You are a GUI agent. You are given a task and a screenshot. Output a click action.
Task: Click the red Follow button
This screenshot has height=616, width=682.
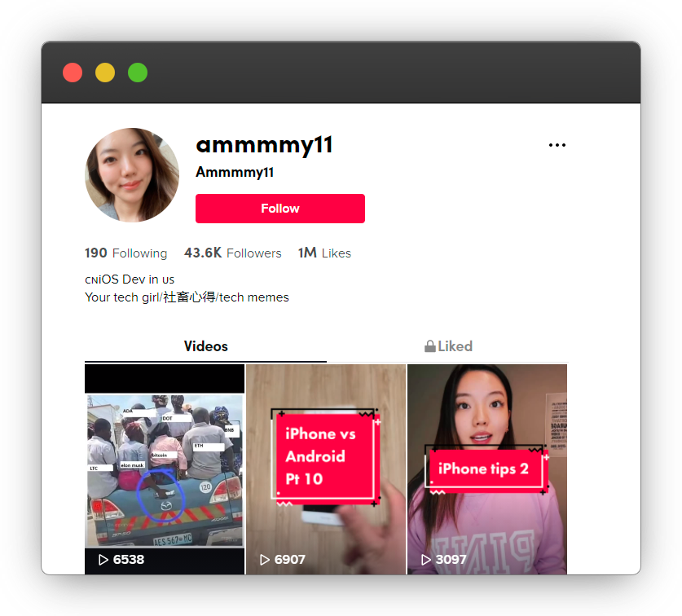[x=280, y=209]
